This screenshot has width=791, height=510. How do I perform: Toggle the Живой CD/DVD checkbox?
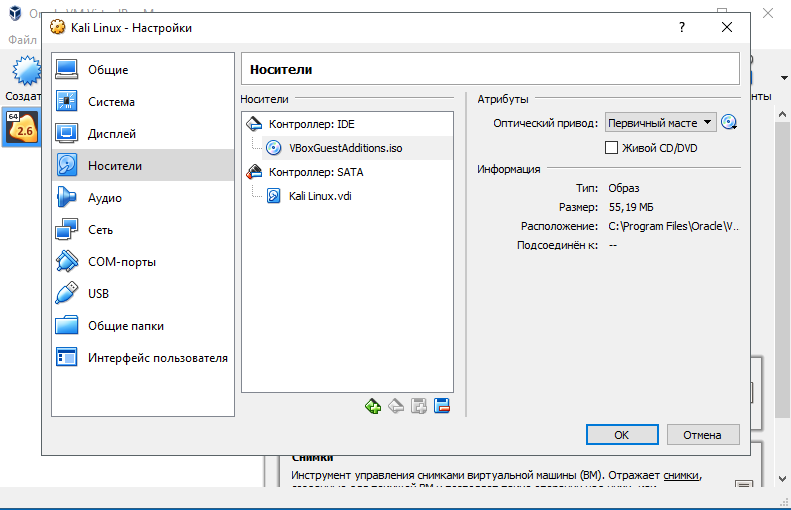[x=611, y=148]
